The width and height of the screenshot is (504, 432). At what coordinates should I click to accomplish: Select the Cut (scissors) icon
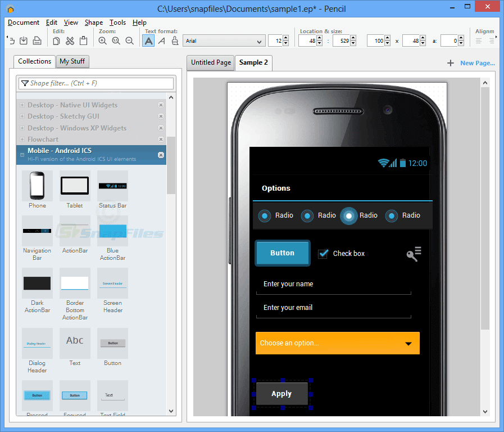point(71,40)
